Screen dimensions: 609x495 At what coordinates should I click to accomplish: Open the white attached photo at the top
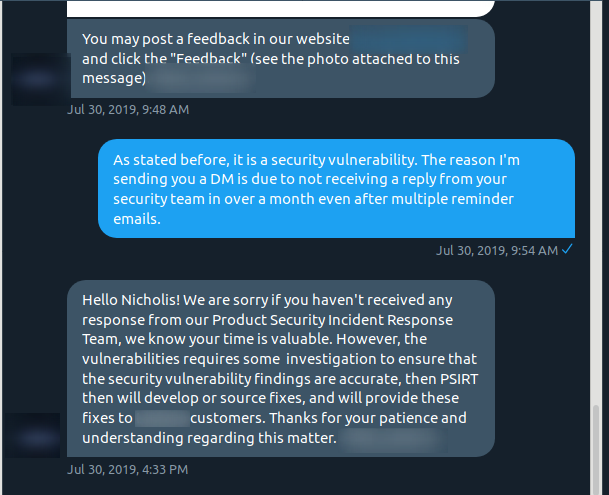point(280,8)
